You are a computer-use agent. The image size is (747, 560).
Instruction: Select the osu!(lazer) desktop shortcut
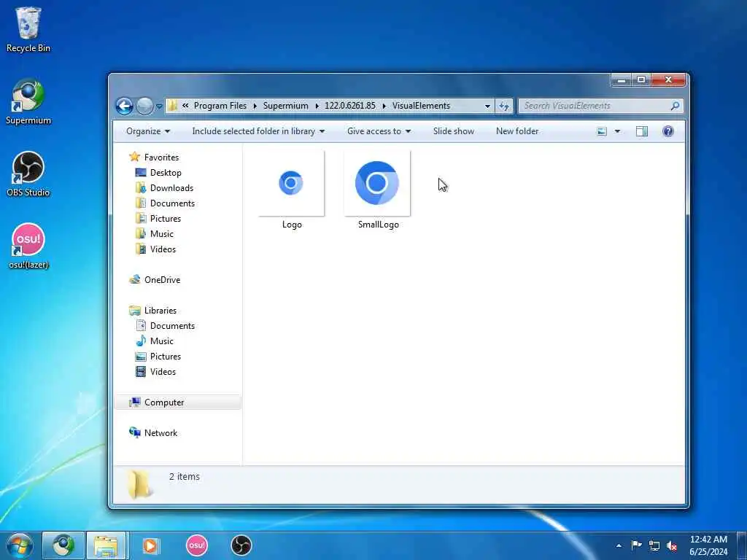click(x=28, y=246)
